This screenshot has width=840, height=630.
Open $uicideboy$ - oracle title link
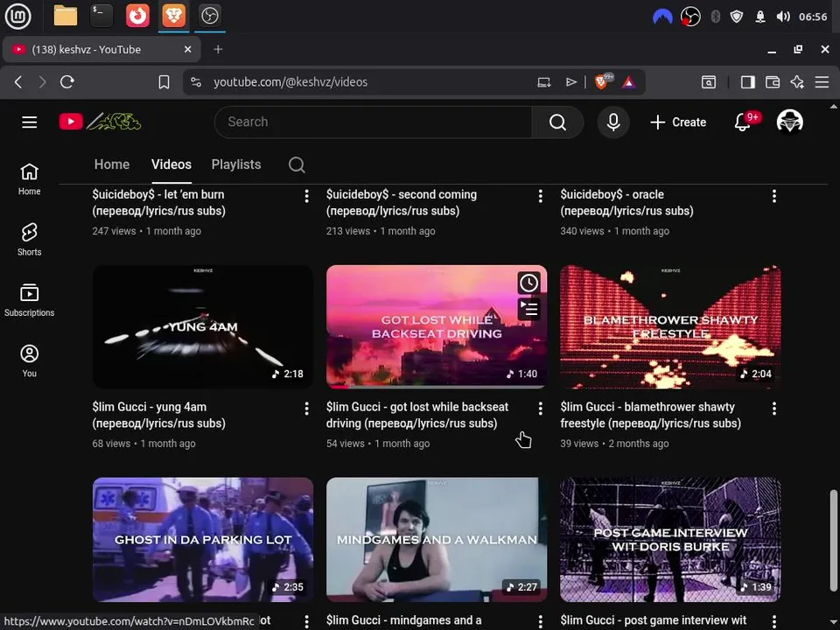[x=626, y=202]
